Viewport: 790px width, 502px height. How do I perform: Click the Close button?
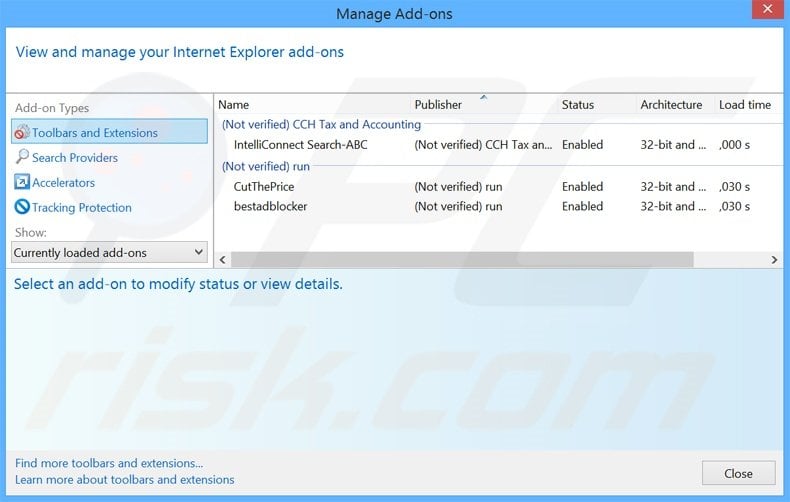[738, 473]
